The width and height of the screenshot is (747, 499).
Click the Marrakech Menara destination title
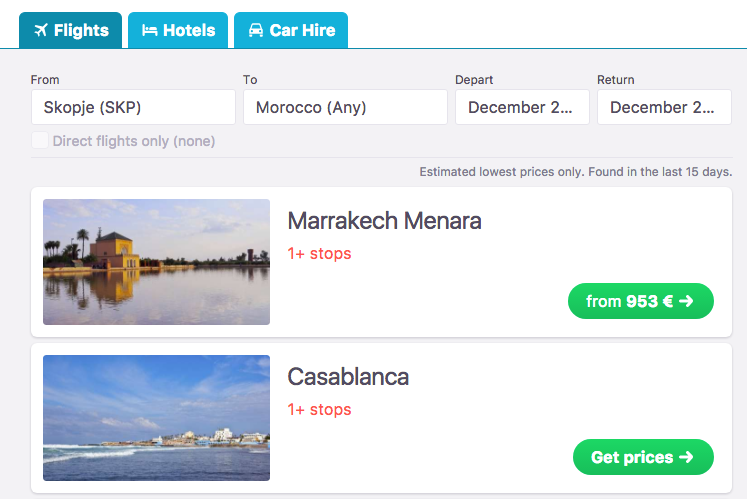(384, 221)
